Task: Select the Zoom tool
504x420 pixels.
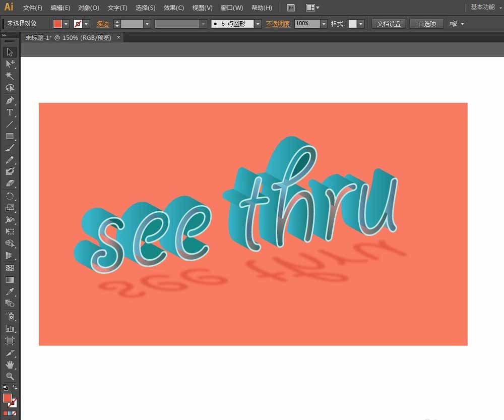Action: [10, 376]
